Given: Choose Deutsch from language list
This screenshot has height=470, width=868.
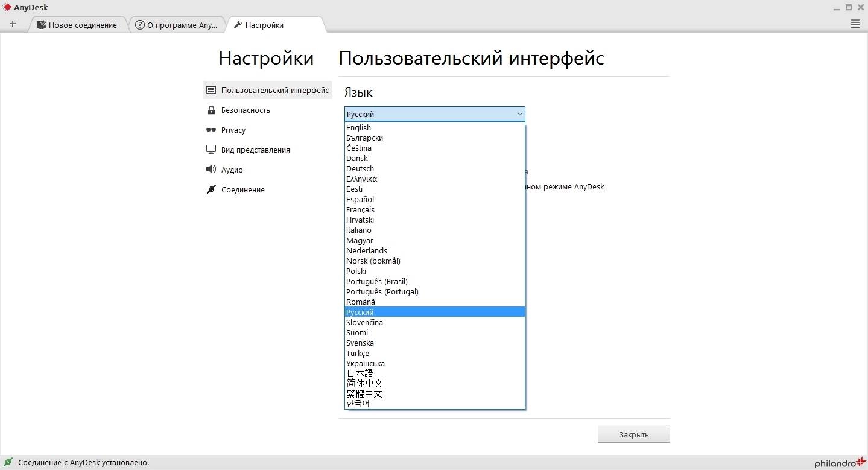Looking at the screenshot, I should (x=435, y=168).
